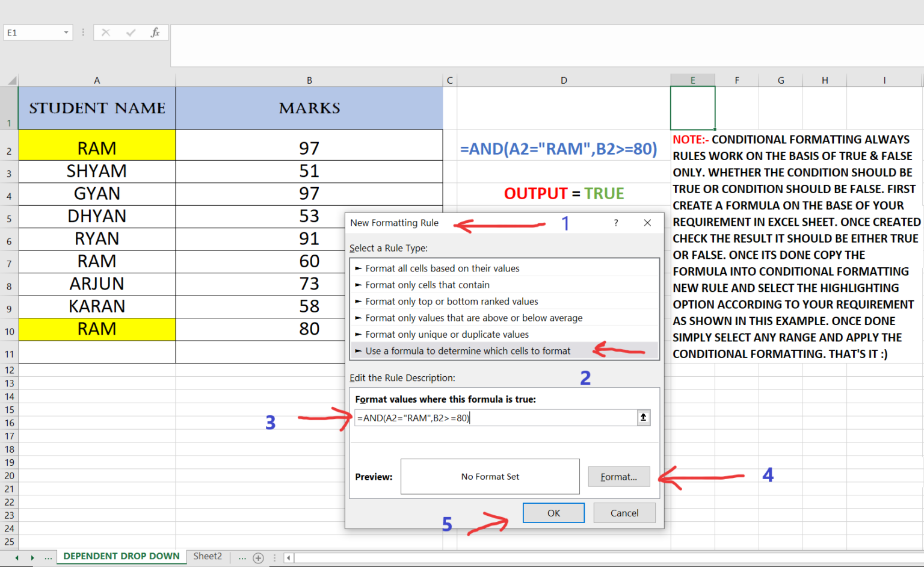Click the collapse dialog range selector icon
The height and width of the screenshot is (567, 924).
[x=644, y=417]
